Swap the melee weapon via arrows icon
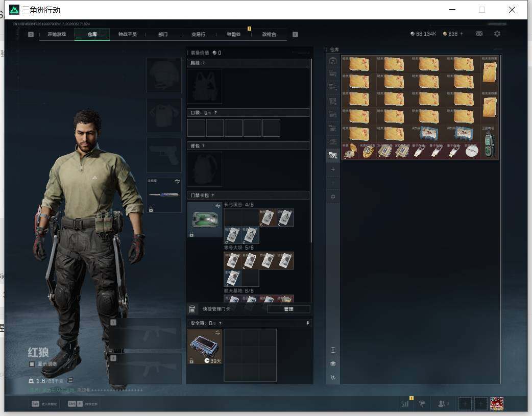 click(177, 181)
